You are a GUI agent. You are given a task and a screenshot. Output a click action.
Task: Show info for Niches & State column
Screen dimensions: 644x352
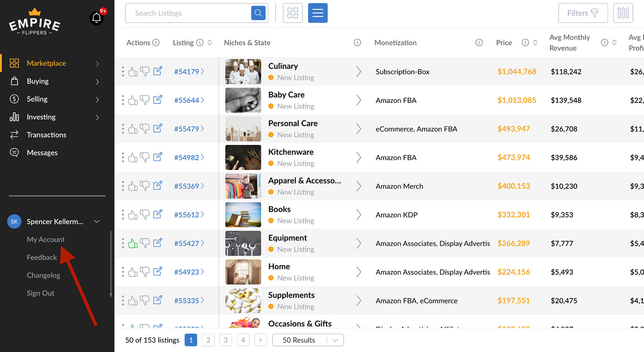pos(357,42)
